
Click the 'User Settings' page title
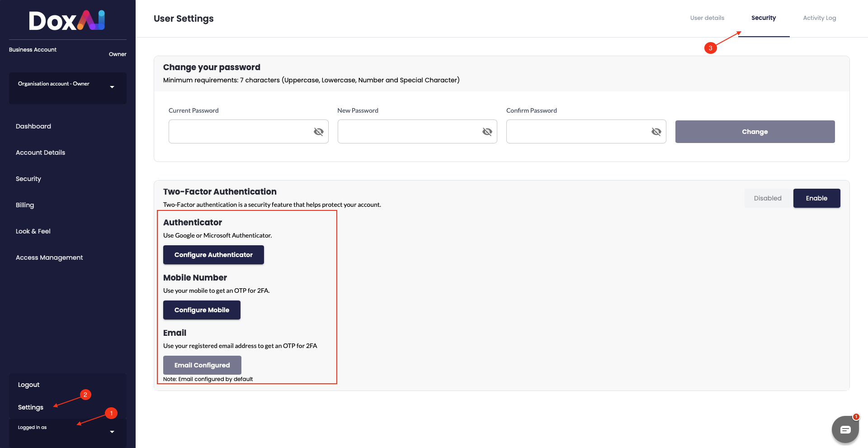tap(184, 19)
